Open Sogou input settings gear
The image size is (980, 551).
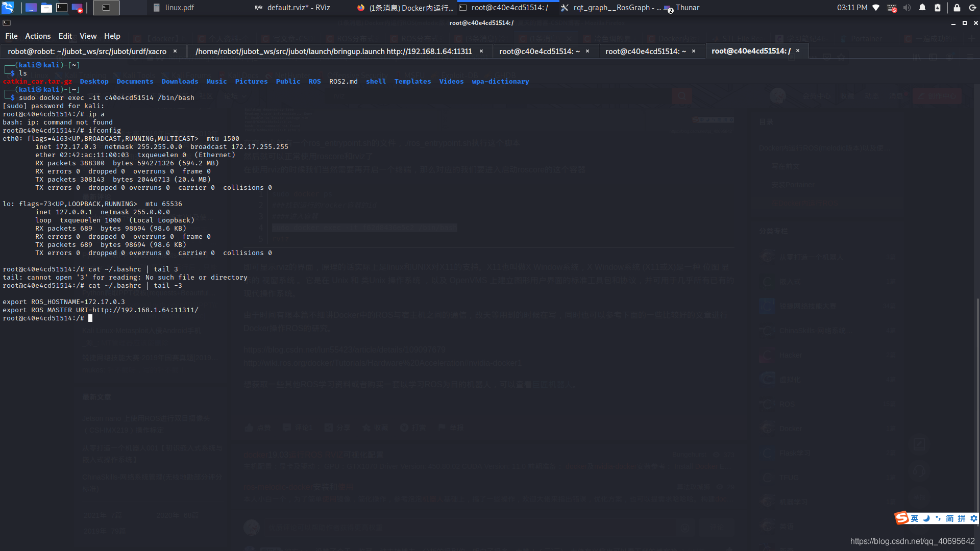[x=974, y=518]
